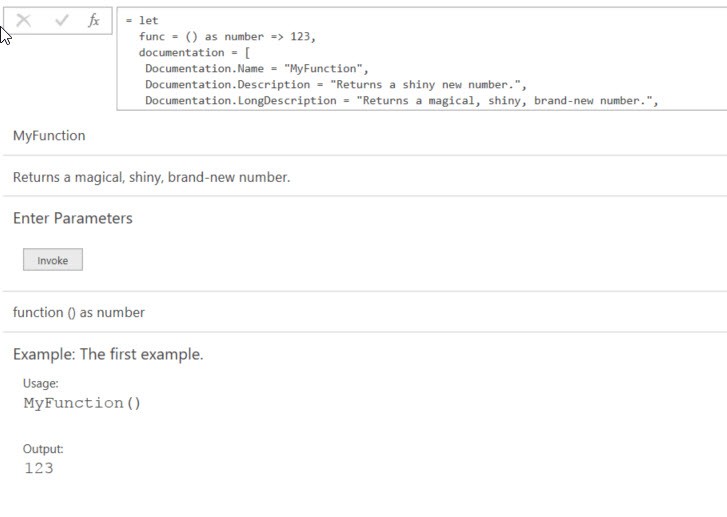Click the 'Example: The first example.' heading
Screen dimensions: 727x517
[108, 354]
